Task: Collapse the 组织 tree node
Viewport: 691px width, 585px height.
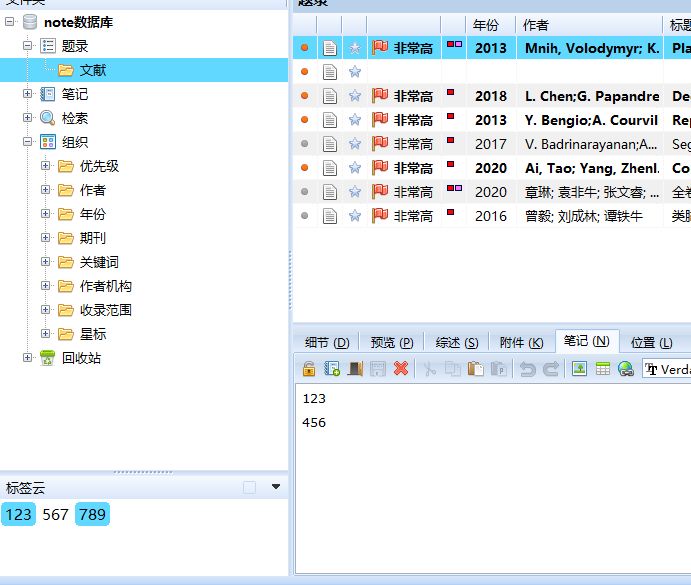Action: click(x=27, y=142)
